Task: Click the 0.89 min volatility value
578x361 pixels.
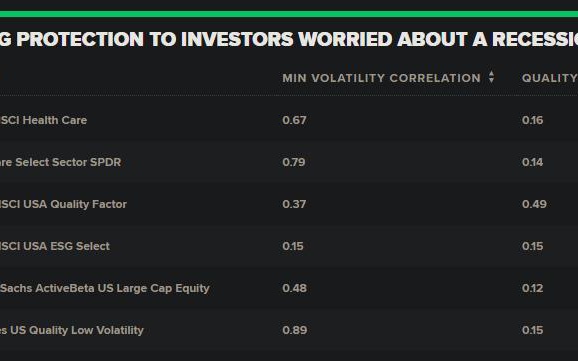Action: 295,330
